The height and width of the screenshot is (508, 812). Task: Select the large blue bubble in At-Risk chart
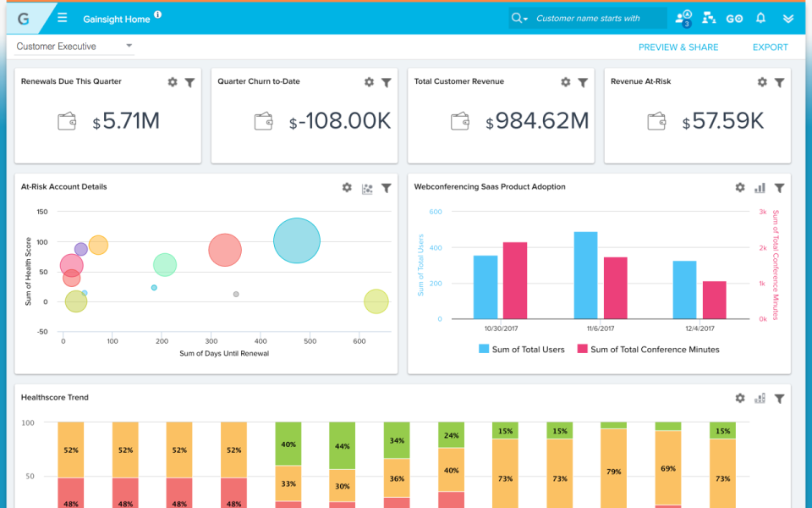coord(296,240)
